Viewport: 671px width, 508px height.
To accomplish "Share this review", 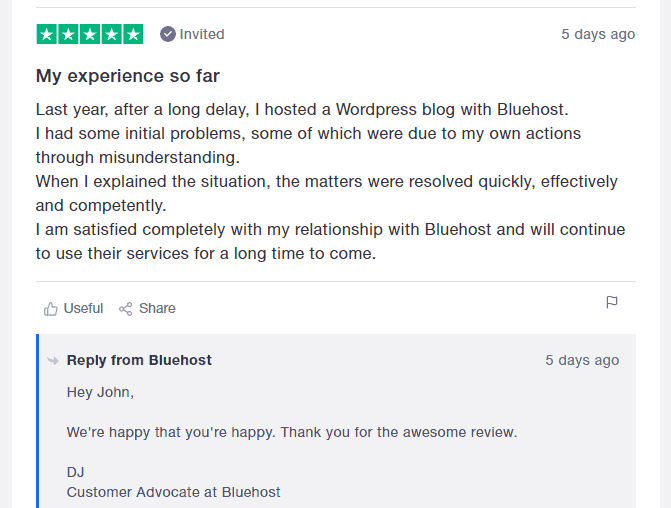I will 147,308.
